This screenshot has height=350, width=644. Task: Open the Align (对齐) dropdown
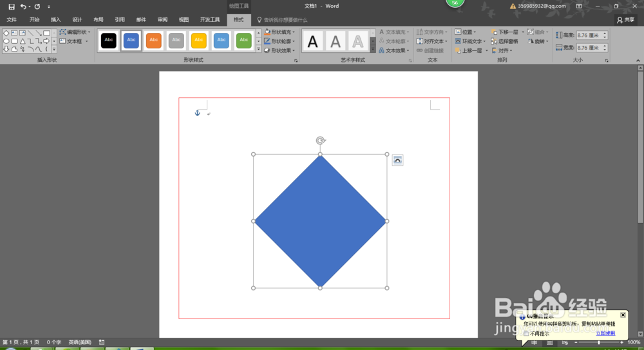click(502, 50)
